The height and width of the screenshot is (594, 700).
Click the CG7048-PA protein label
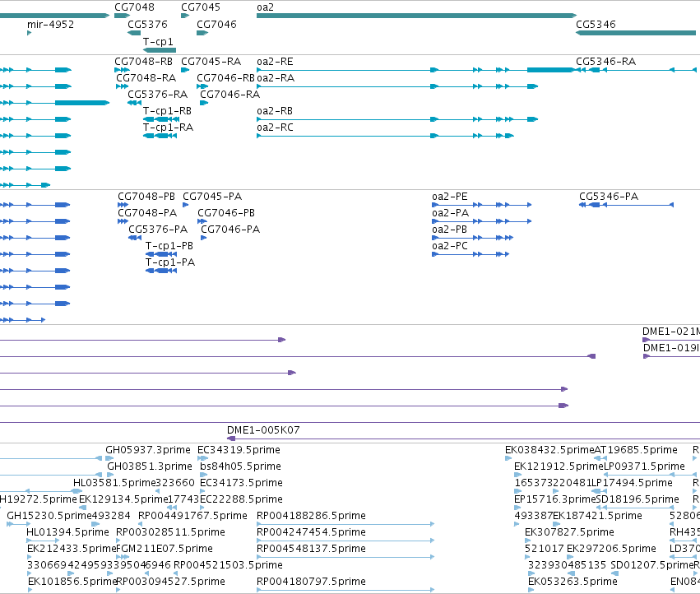(147, 213)
